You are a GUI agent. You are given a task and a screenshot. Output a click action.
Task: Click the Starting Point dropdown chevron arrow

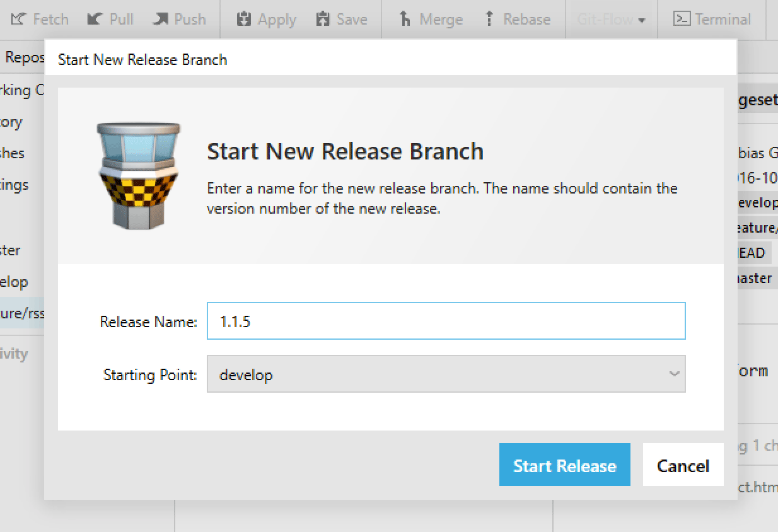(x=674, y=374)
